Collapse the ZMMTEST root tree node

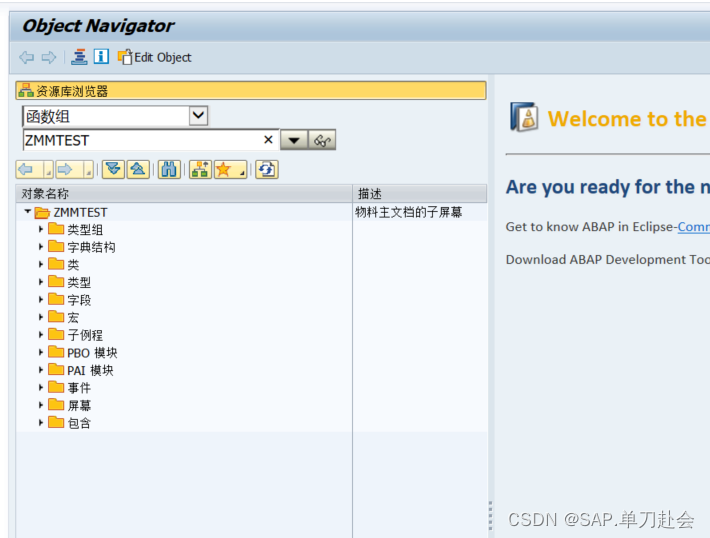tap(28, 211)
